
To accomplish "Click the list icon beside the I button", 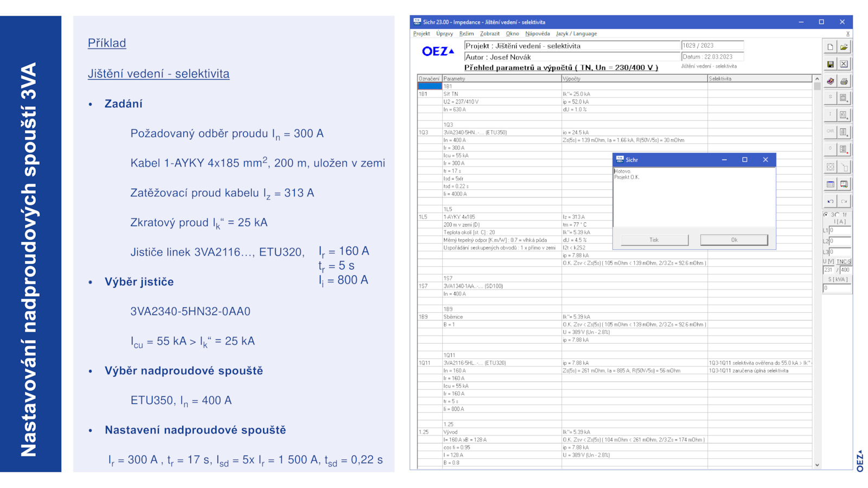I will click(844, 114).
